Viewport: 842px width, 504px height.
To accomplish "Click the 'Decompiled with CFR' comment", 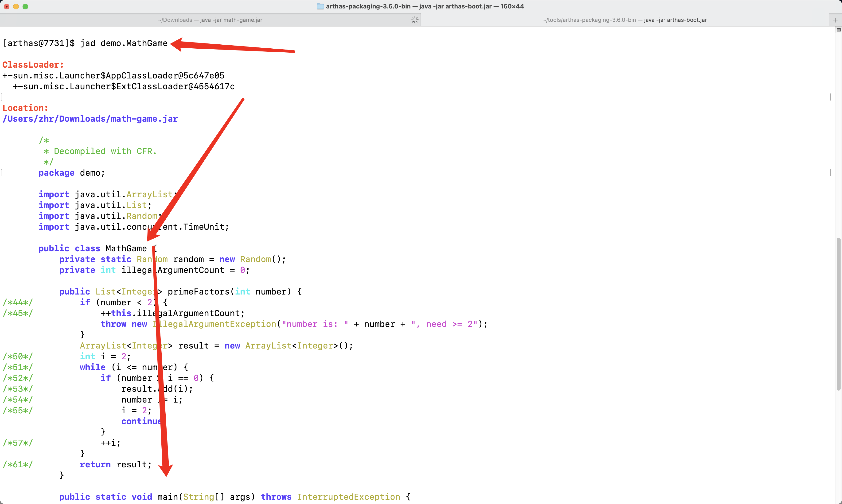I will pyautogui.click(x=105, y=151).
